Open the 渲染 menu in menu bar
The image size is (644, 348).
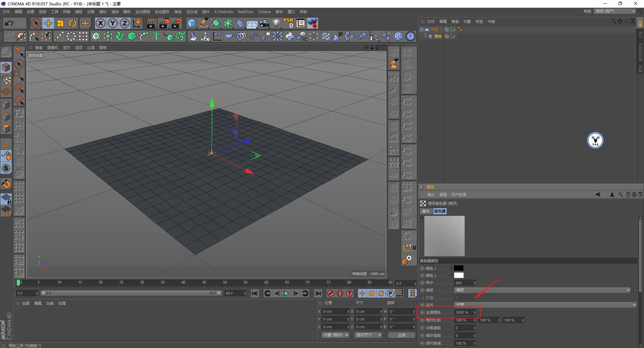point(115,12)
